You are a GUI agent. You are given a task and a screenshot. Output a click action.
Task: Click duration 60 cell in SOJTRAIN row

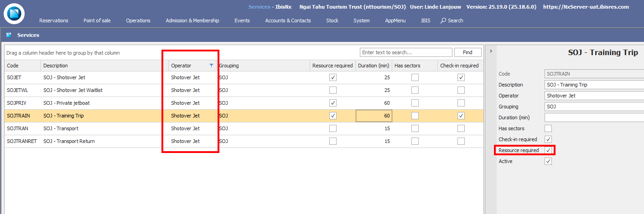[x=374, y=116]
